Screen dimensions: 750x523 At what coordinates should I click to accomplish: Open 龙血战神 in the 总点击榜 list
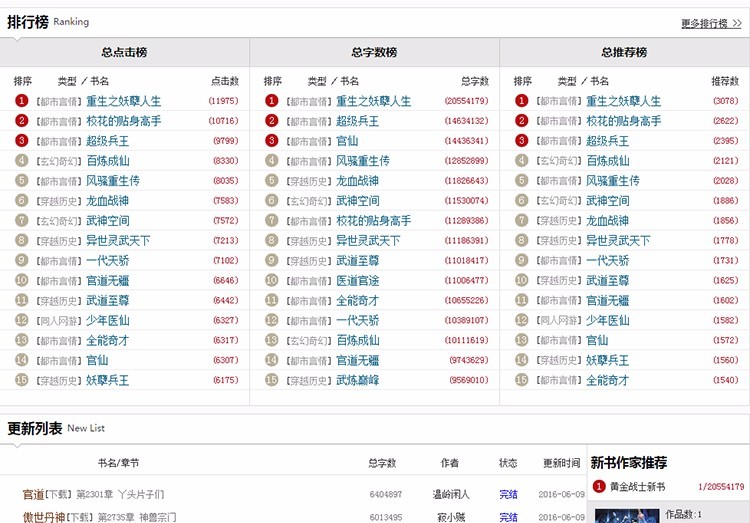tap(108, 201)
